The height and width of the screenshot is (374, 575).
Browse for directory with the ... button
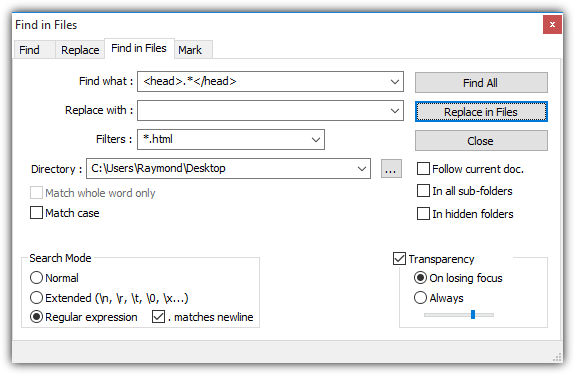[391, 169]
